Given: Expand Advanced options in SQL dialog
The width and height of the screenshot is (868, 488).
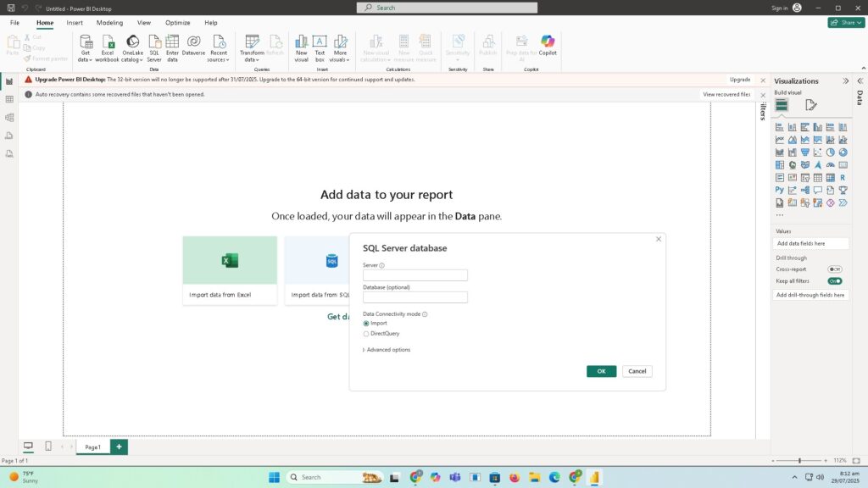Looking at the screenshot, I should 387,350.
